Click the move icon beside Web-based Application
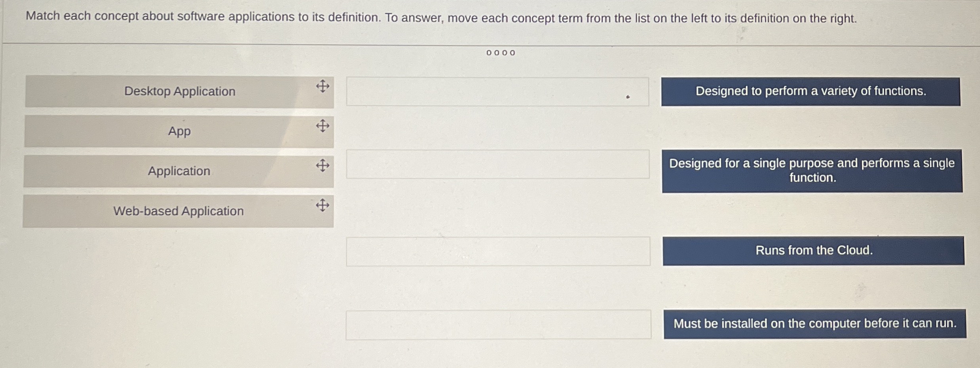980x368 pixels. [324, 206]
